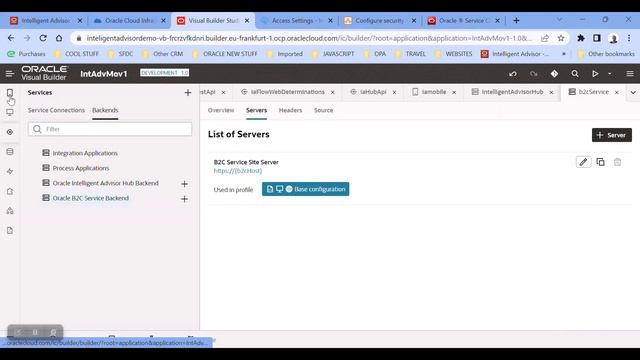Open the Source tab
Screen dimensions: 640x360
(323, 110)
